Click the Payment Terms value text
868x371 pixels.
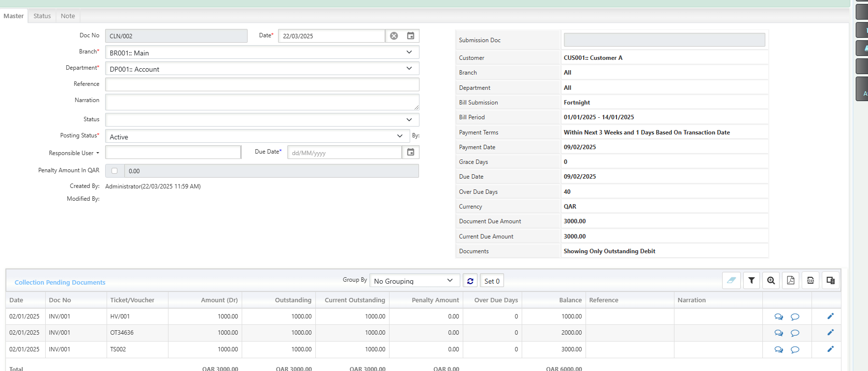click(x=646, y=132)
